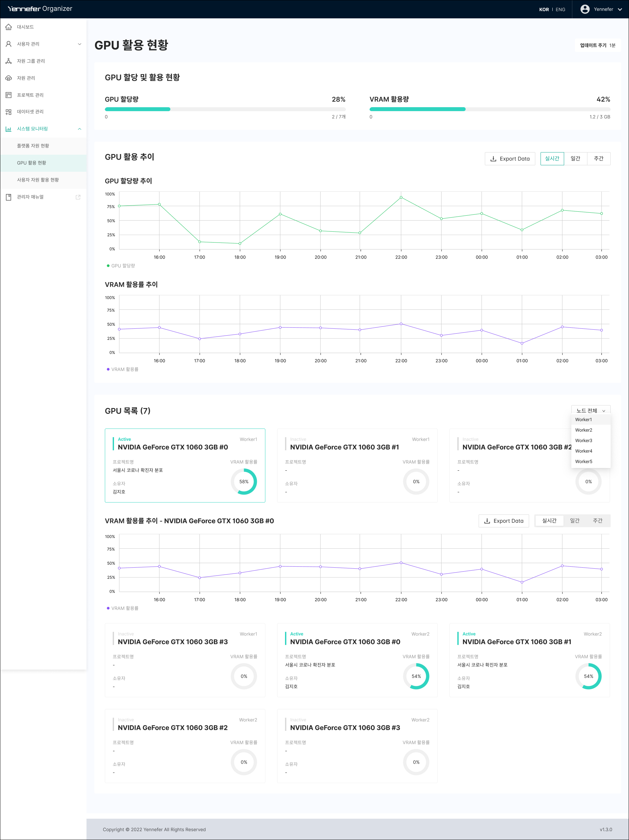The image size is (629, 840).
Task: Click the dataset management grid icon
Action: pyautogui.click(x=8, y=112)
